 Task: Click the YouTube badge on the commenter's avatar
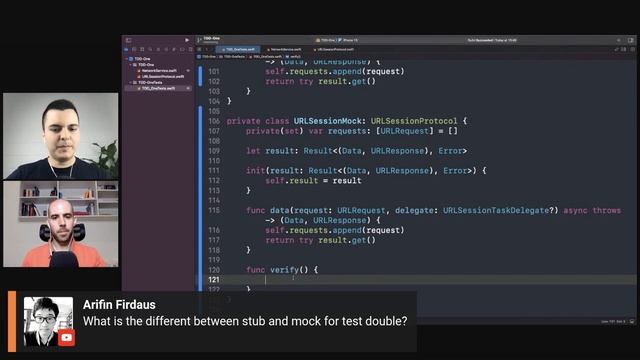tap(67, 338)
